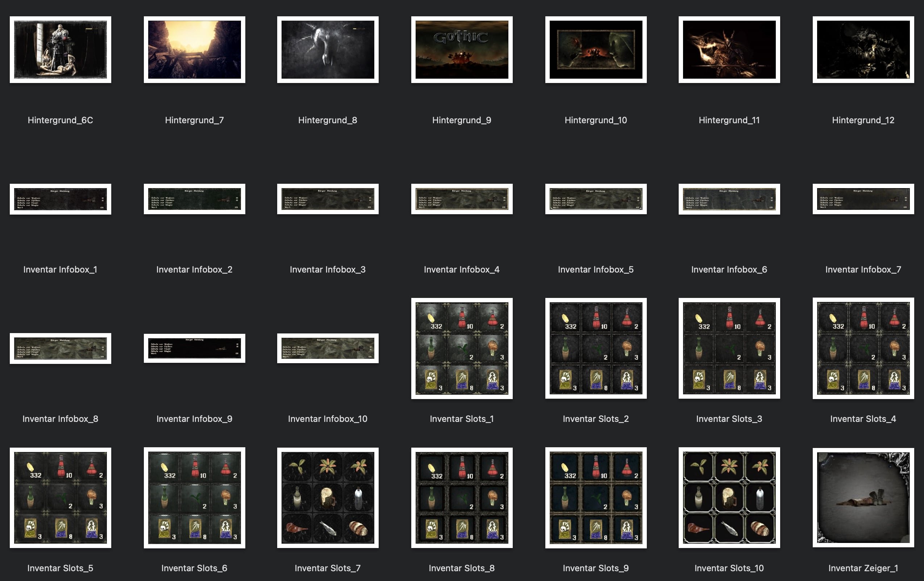Click the Inventar Slots_9 blue slots thumbnail

coord(596,497)
